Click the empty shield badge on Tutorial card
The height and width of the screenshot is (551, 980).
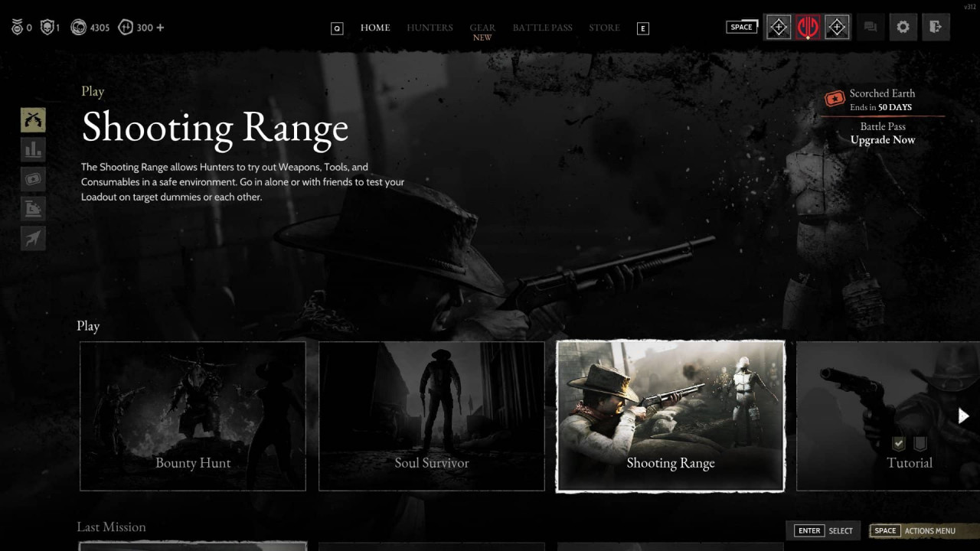coord(920,443)
